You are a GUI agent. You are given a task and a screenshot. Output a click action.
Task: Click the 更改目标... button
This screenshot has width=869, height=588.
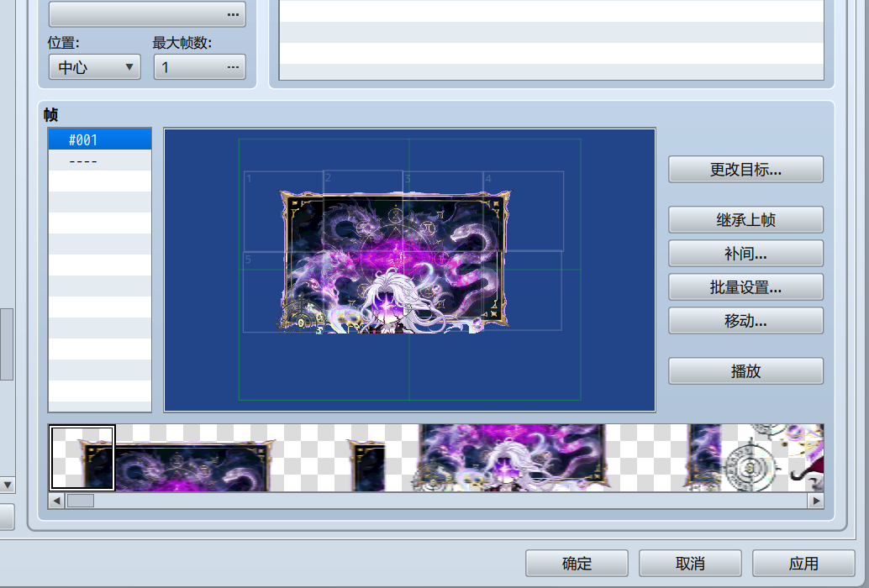[746, 170]
